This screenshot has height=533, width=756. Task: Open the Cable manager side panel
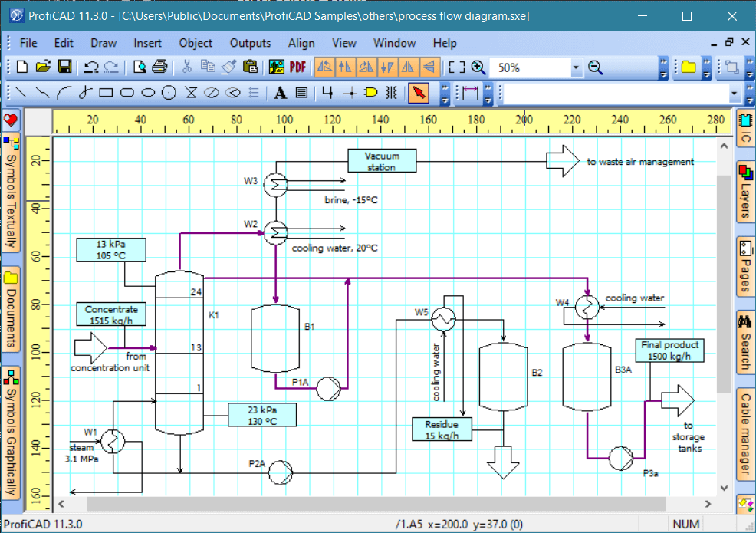point(745,433)
